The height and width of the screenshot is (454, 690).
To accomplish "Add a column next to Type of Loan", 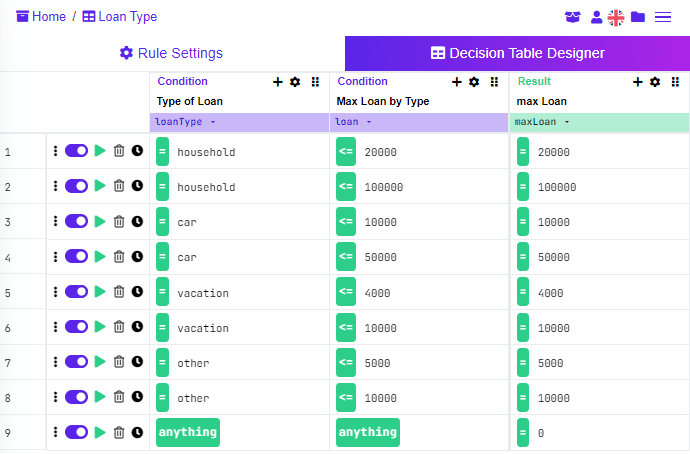I will click(x=277, y=82).
